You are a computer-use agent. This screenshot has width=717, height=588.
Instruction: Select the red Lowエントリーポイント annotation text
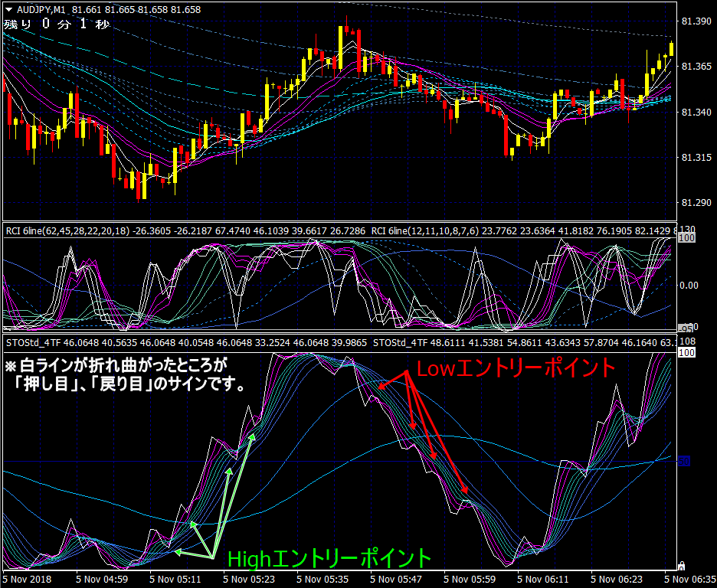516,368
